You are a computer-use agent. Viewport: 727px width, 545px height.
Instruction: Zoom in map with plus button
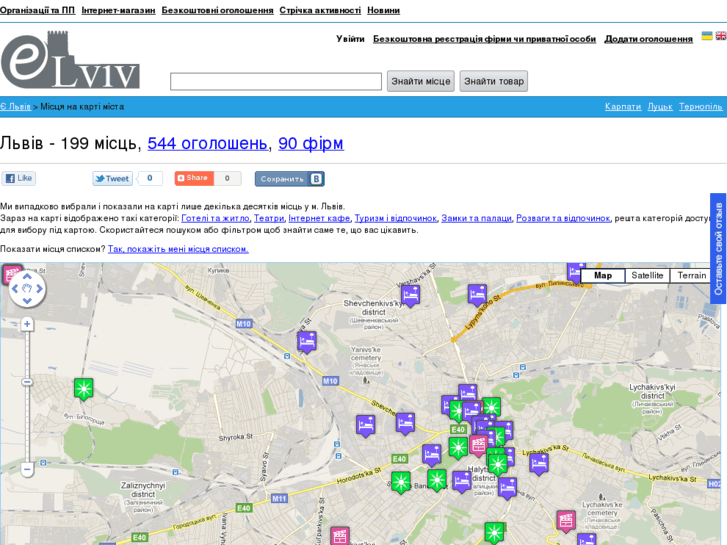click(27, 324)
